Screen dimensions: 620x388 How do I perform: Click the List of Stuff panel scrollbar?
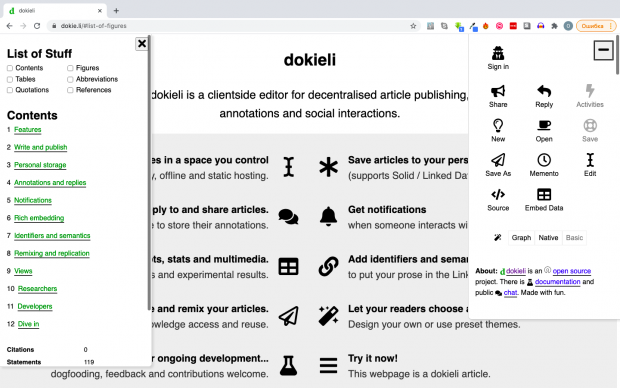149,174
